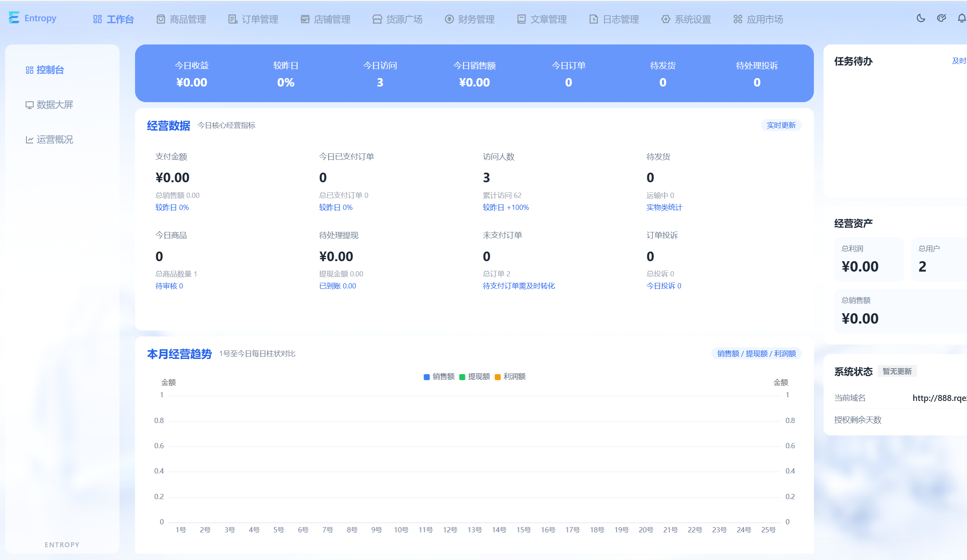Open 商品管理 from the top navigation

181,19
